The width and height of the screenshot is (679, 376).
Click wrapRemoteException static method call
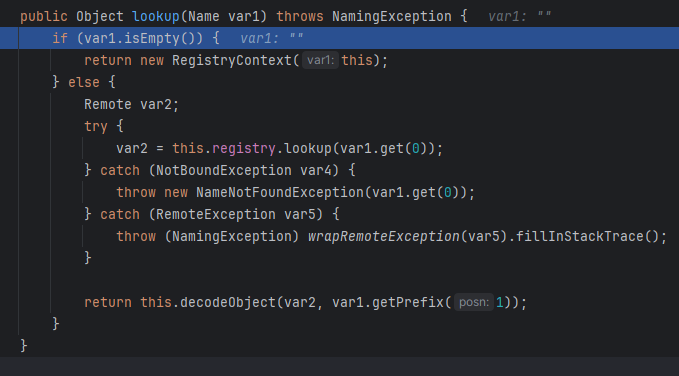click(384, 237)
